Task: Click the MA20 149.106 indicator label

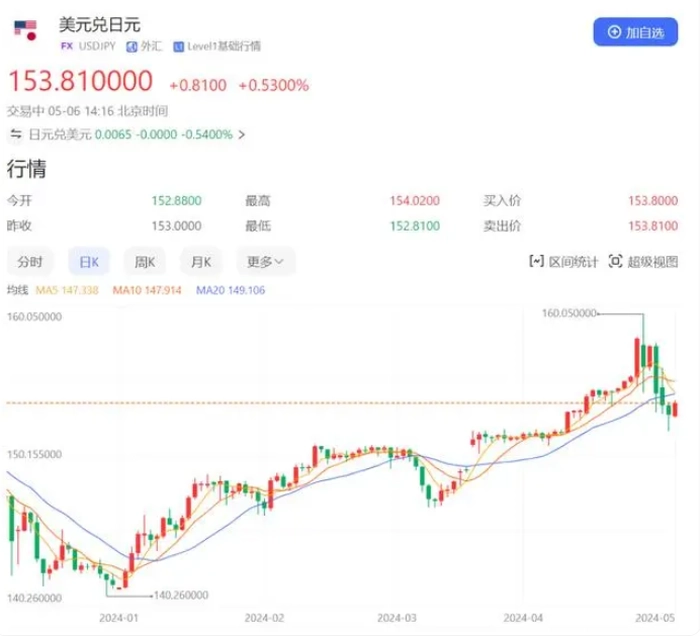Action: (x=230, y=291)
